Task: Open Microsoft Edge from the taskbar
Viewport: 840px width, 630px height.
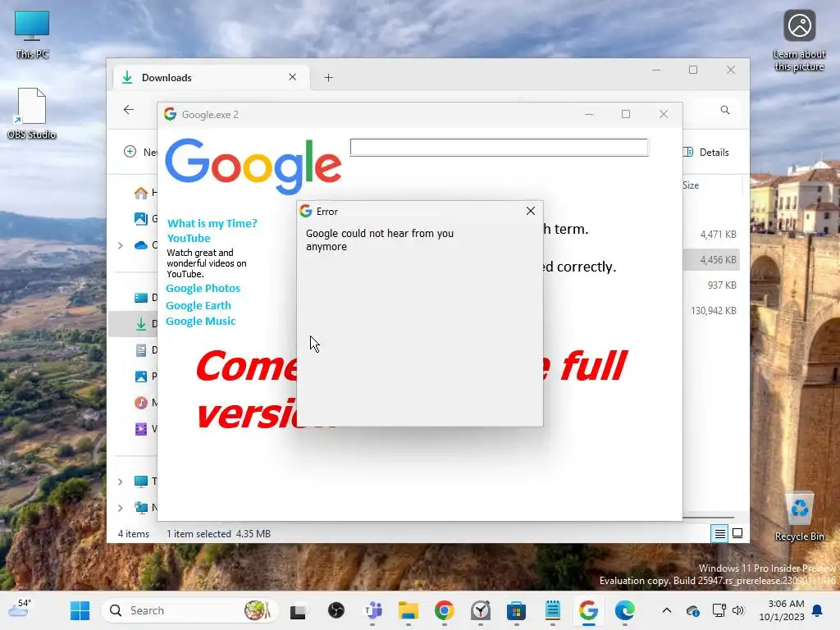Action: coord(624,610)
